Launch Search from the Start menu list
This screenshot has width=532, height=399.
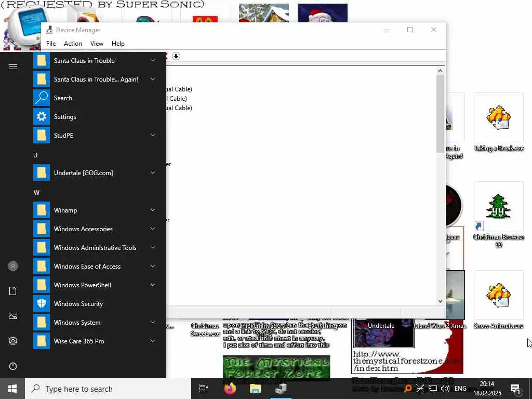click(42, 98)
